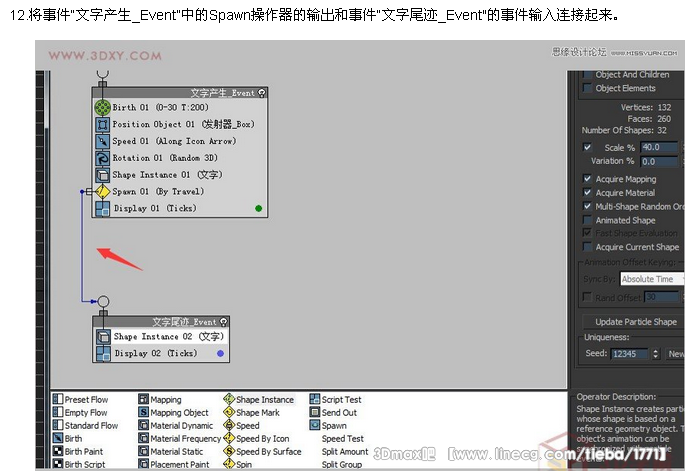
Task: Click the Scale % value field
Action: [x=659, y=147]
